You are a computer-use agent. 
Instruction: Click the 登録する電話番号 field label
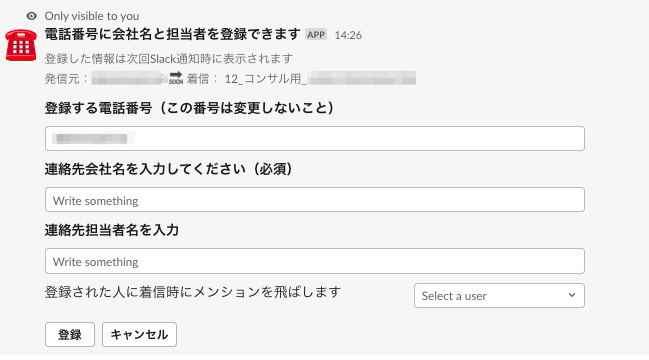189,108
